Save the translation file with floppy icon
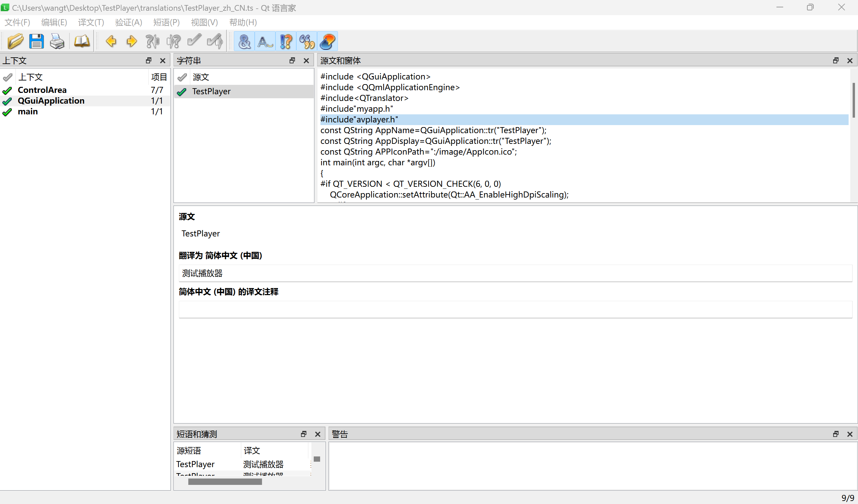Screen dimensions: 858x504 (x=36, y=42)
